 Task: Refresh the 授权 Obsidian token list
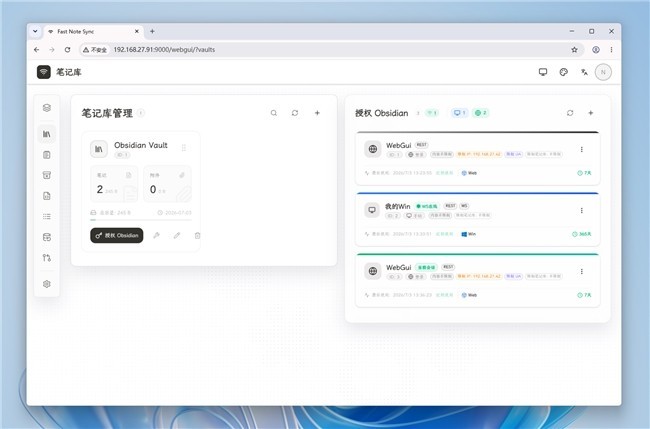(570, 113)
